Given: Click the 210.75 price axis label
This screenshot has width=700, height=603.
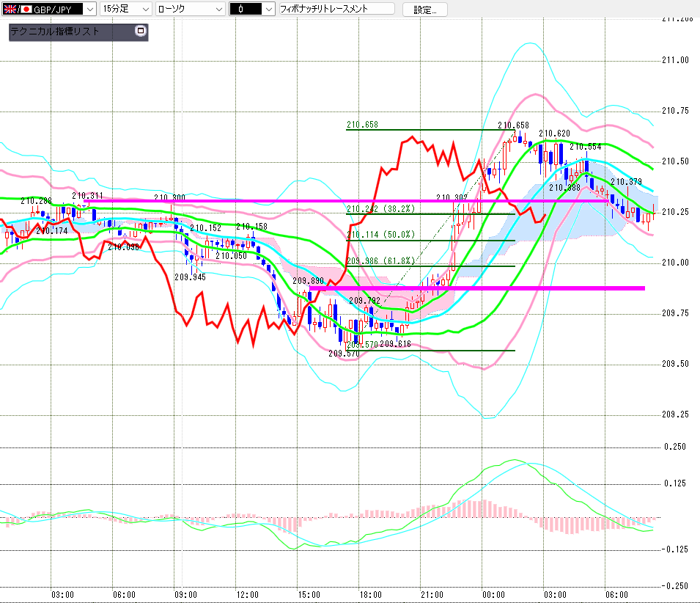Looking at the screenshot, I should 676,111.
